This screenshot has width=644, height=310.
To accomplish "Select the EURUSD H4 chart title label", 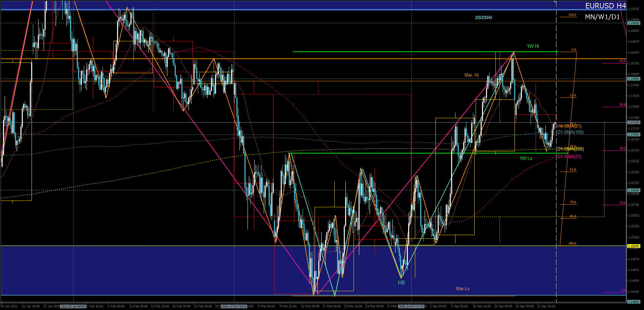I will [605, 6].
